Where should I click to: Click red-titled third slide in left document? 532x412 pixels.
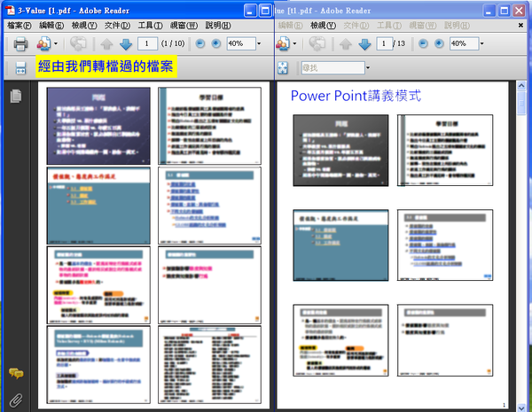click(x=98, y=206)
